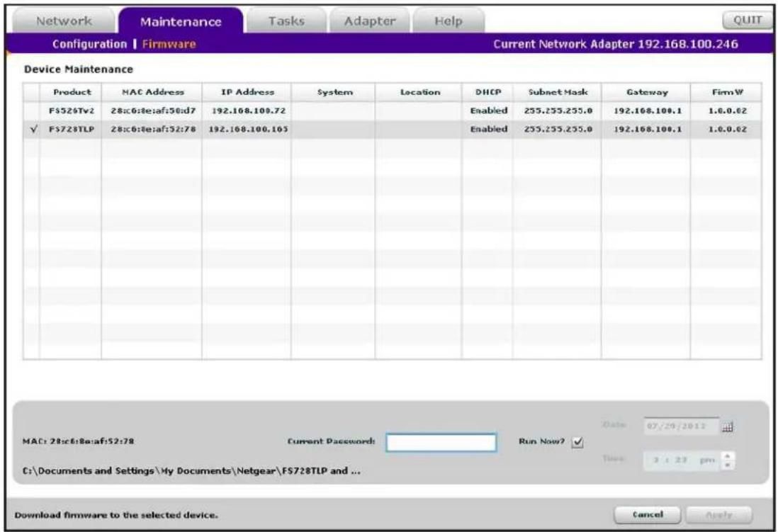Viewport: 778px width, 532px height.
Task: Select the Adapter tab
Action: coord(370,21)
